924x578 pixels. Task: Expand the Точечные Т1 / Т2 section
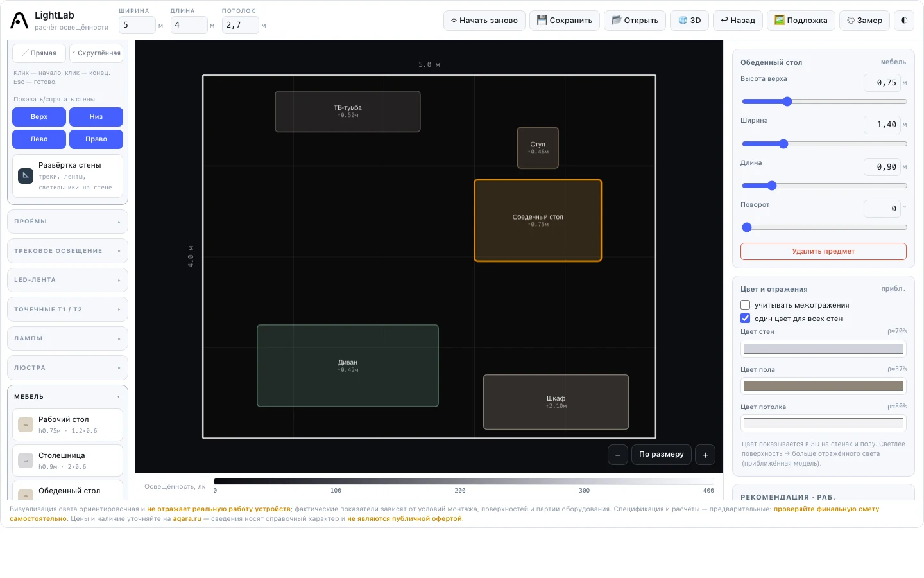click(x=67, y=310)
